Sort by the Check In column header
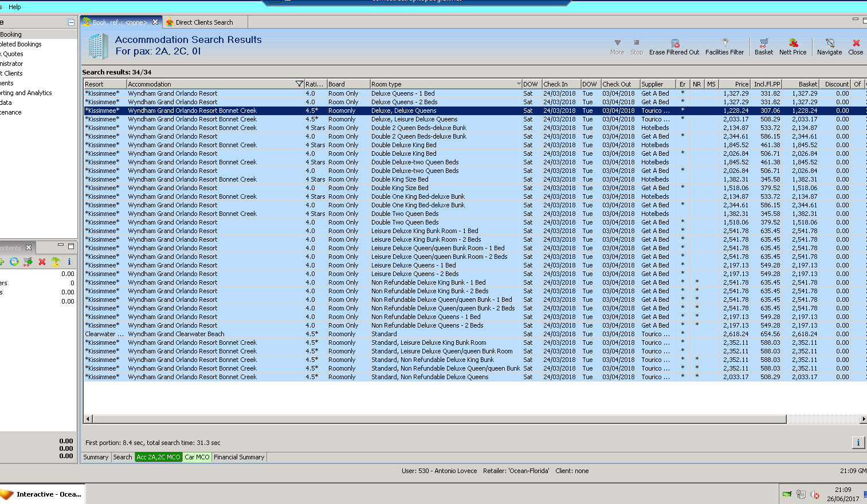The width and height of the screenshot is (867, 504). pyautogui.click(x=562, y=84)
